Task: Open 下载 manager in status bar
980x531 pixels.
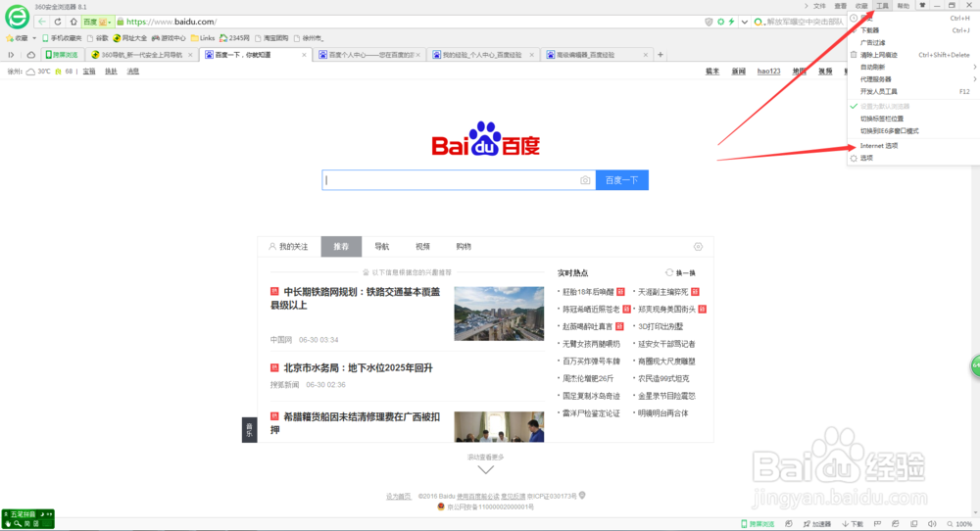Action: (853, 524)
